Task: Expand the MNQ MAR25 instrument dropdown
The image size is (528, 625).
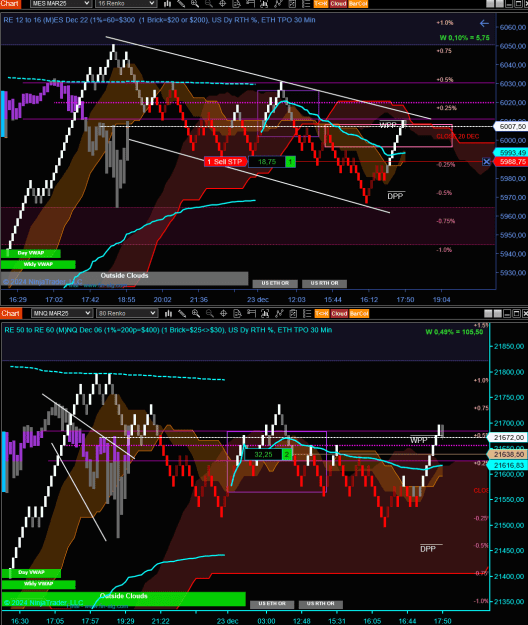Action: tap(62, 313)
